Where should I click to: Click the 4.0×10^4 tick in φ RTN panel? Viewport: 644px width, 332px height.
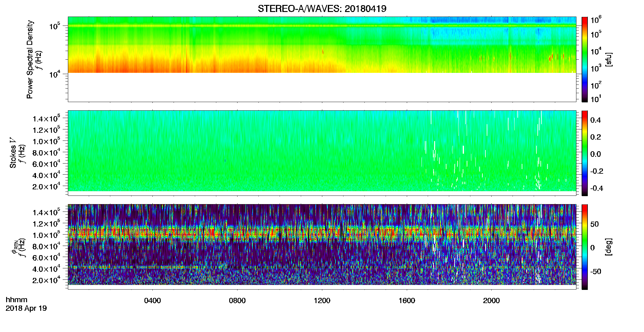(x=46, y=269)
